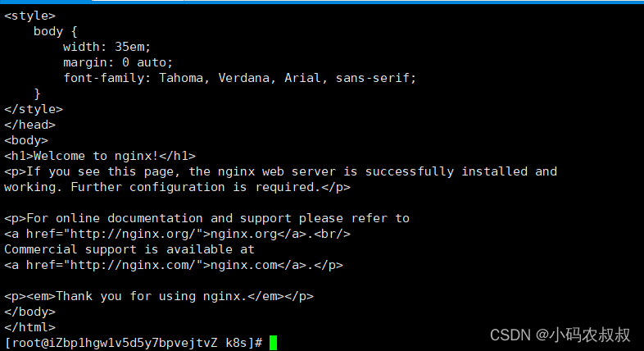The image size is (644, 351).
Task: Click the Commercial support is available line
Action: pyautogui.click(x=129, y=249)
